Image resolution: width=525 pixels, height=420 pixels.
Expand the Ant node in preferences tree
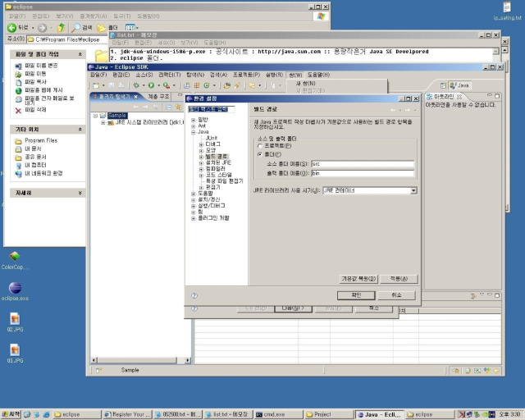coord(194,126)
